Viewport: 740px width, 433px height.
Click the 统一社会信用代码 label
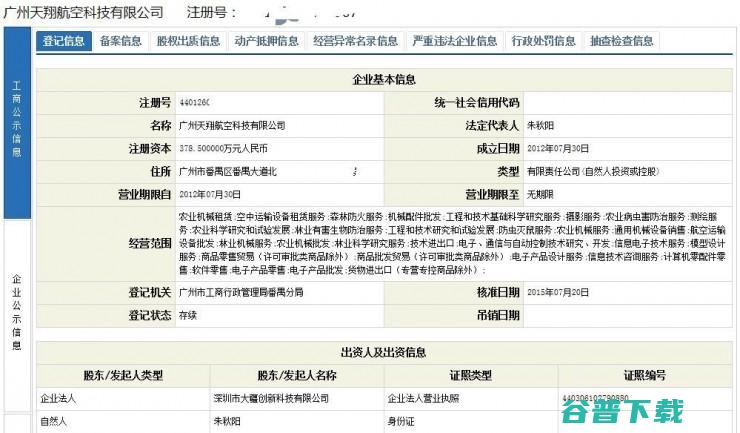[477, 102]
